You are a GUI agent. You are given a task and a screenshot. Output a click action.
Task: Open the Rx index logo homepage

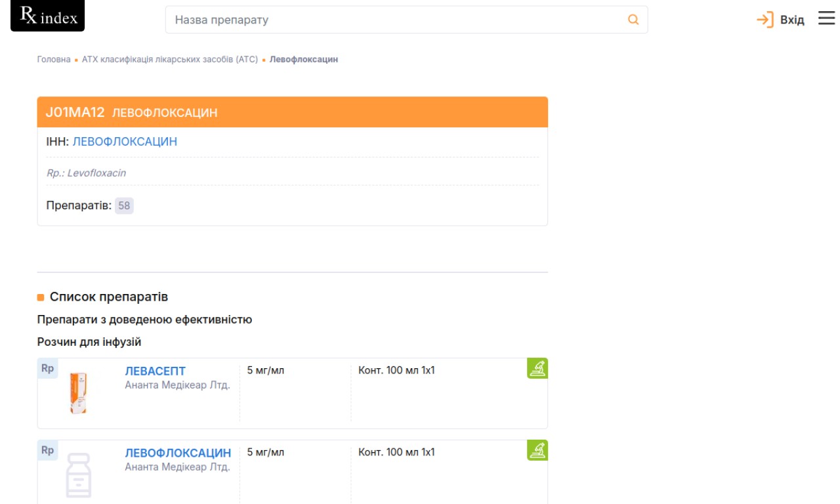47,16
